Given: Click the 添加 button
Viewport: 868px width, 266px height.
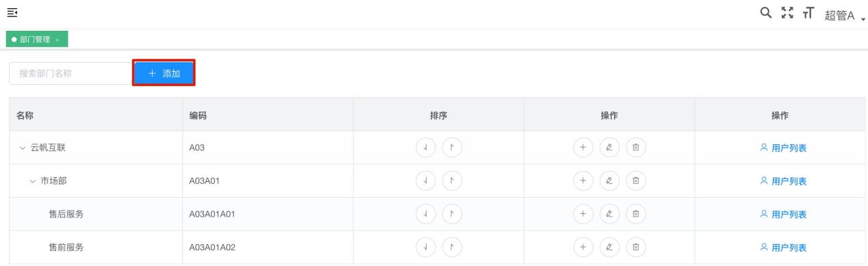Looking at the screenshot, I should tap(164, 73).
